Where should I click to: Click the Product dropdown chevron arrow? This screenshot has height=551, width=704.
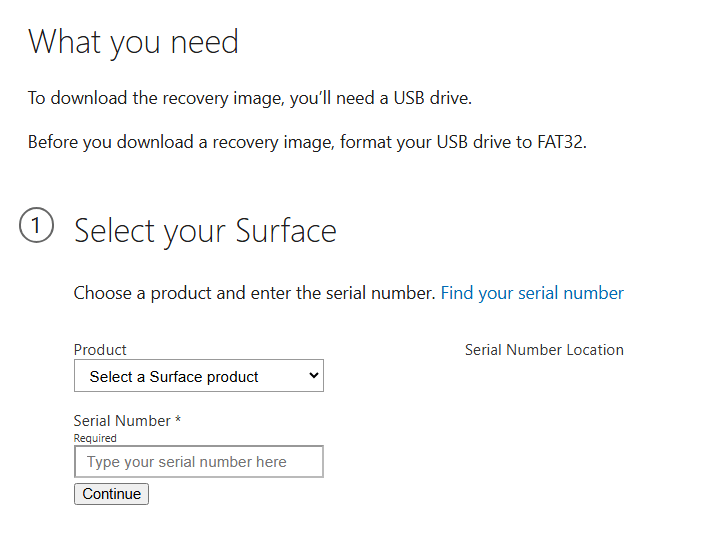point(313,376)
